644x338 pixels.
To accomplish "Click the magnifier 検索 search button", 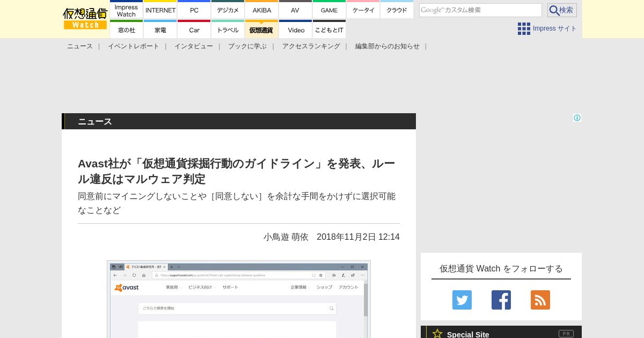I will pos(562,10).
